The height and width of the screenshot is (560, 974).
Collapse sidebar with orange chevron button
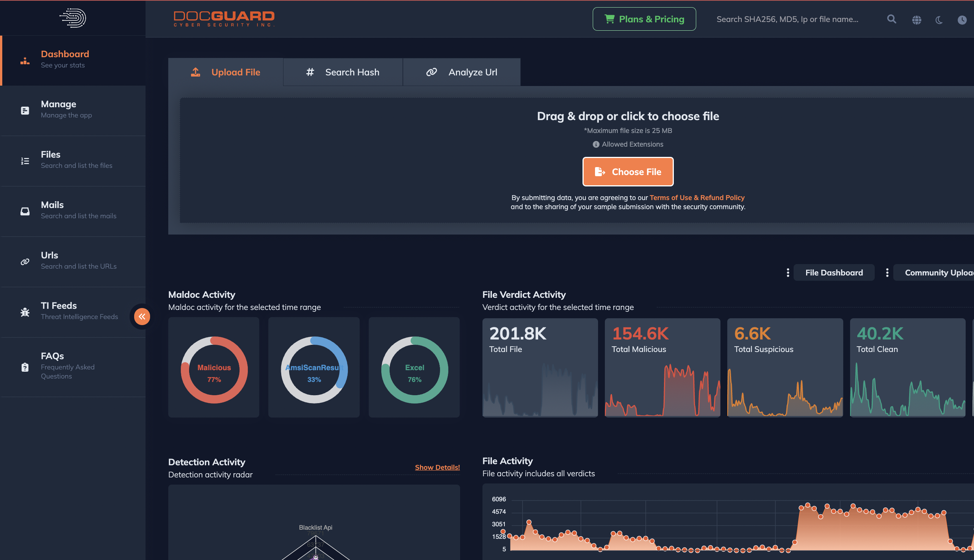142,316
